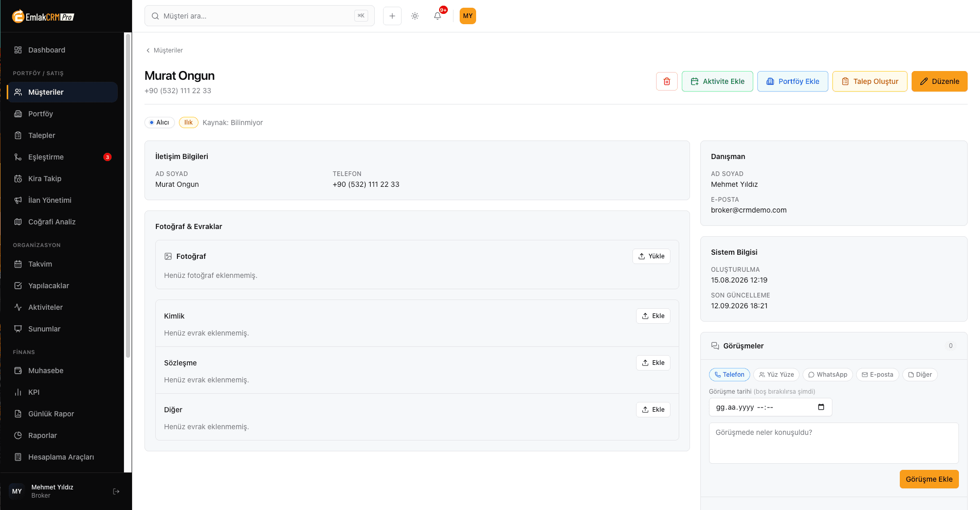Open the MY user avatar in top bar
This screenshot has width=980, height=510.
point(467,16)
